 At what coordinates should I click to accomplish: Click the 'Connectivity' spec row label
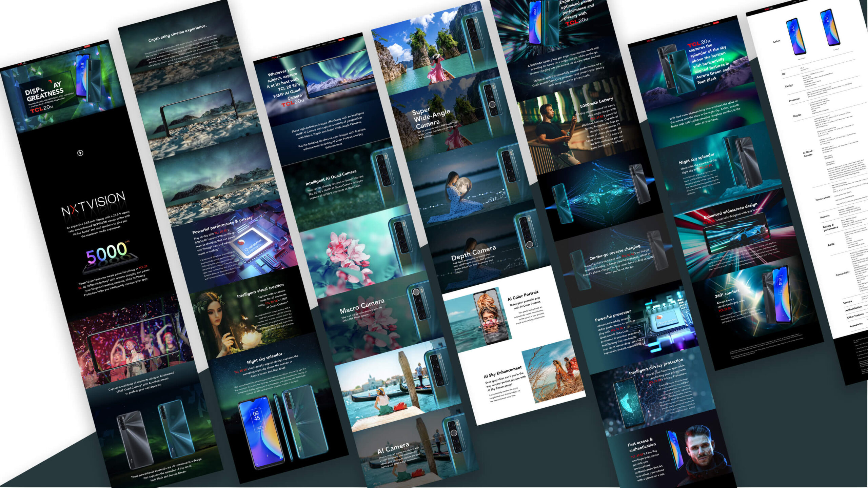click(x=843, y=273)
